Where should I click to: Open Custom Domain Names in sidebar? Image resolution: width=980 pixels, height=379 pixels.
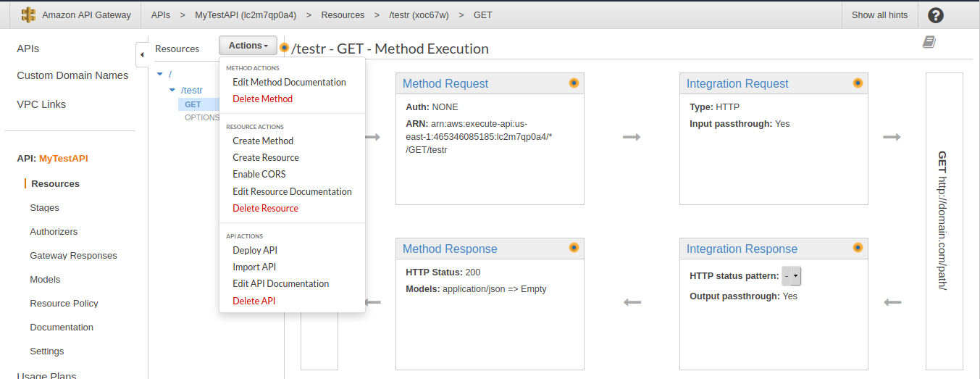[x=72, y=75]
